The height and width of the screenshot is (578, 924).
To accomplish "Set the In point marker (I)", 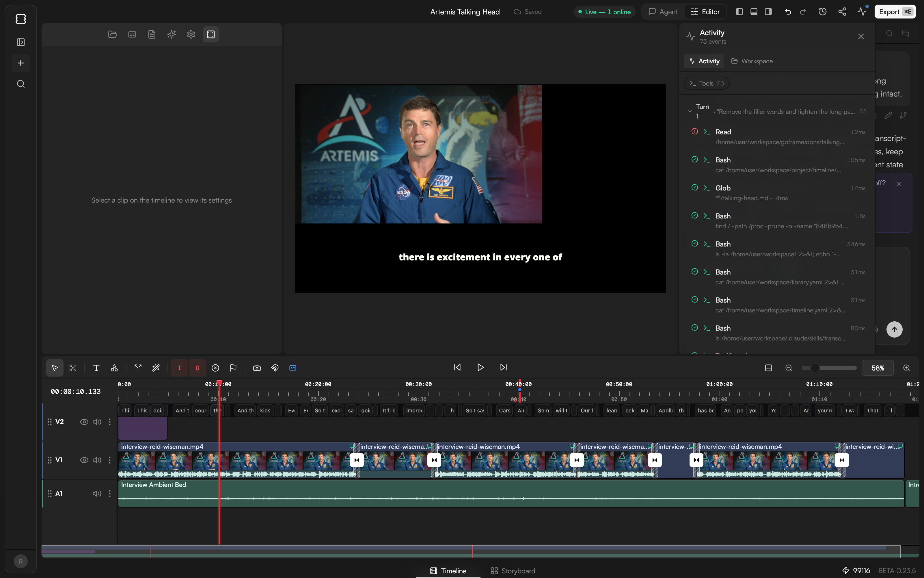I will click(179, 368).
